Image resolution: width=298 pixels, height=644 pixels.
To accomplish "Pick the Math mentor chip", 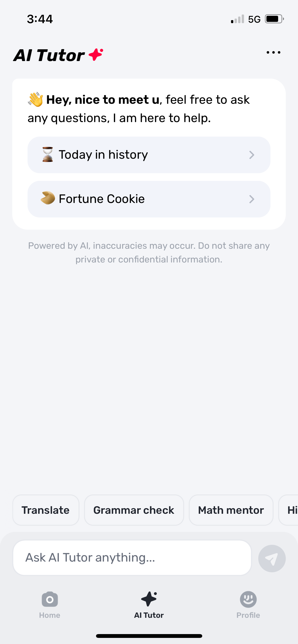I will (x=231, y=510).
